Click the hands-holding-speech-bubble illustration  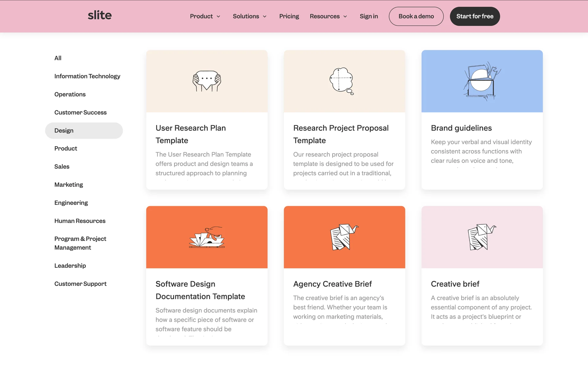[x=207, y=81]
